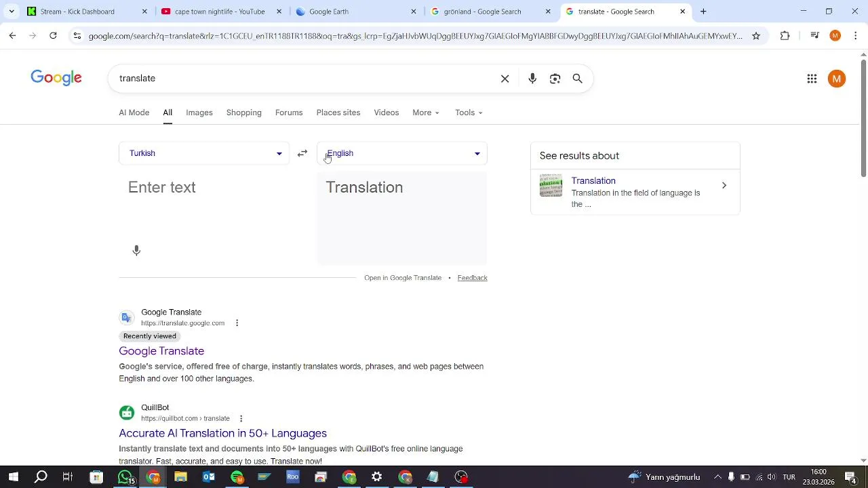This screenshot has height=488, width=868.
Task: Open the taskbar search magnifier
Action: pyautogui.click(x=41, y=477)
